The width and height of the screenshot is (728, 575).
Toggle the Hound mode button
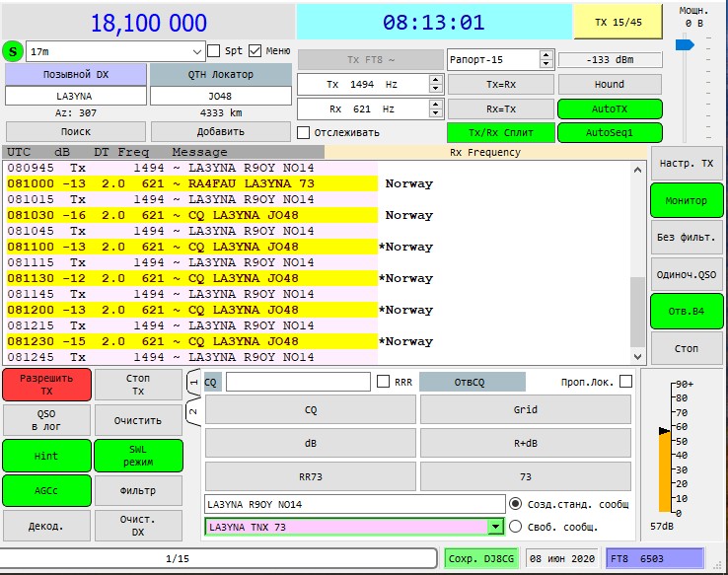click(609, 85)
